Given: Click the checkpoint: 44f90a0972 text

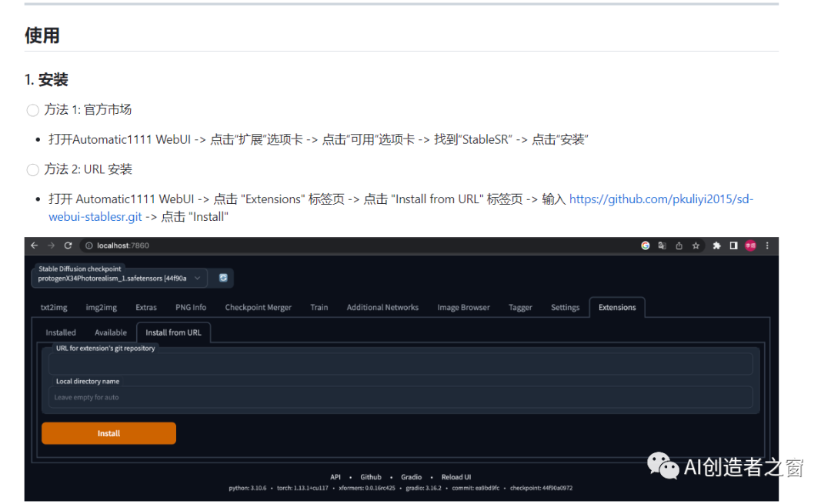Looking at the screenshot, I should coord(541,488).
